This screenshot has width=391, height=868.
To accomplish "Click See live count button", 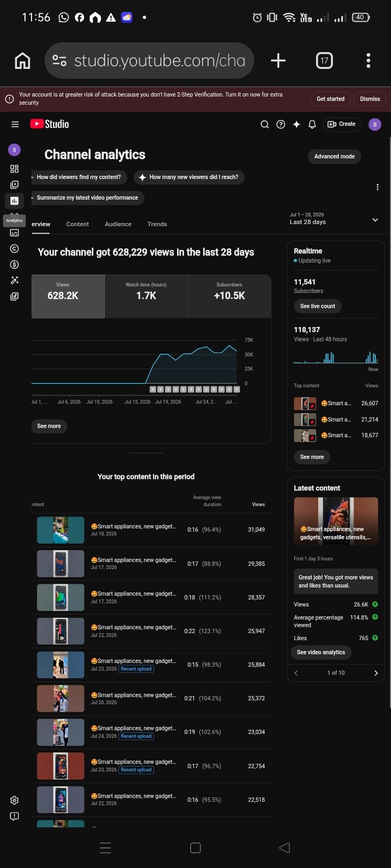I will coord(318,306).
